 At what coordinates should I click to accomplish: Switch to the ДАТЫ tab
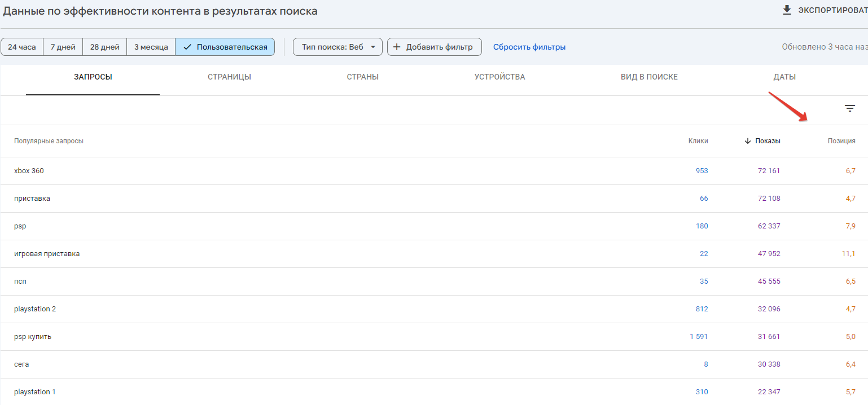pos(784,77)
